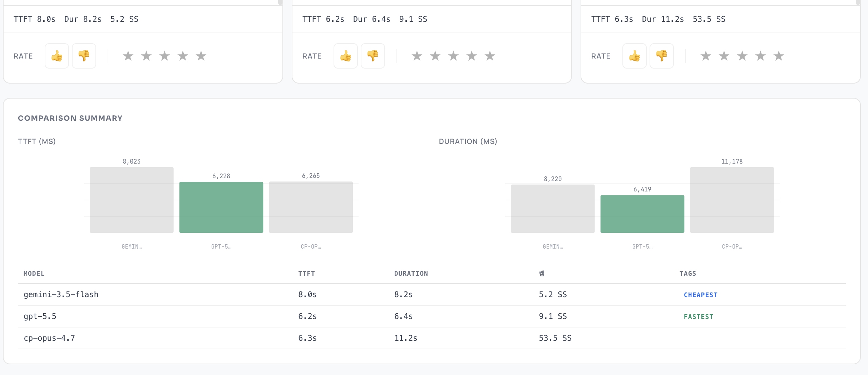The image size is (868, 375).
Task: Click the COMPARISON SUMMARY heading
Action: click(70, 118)
